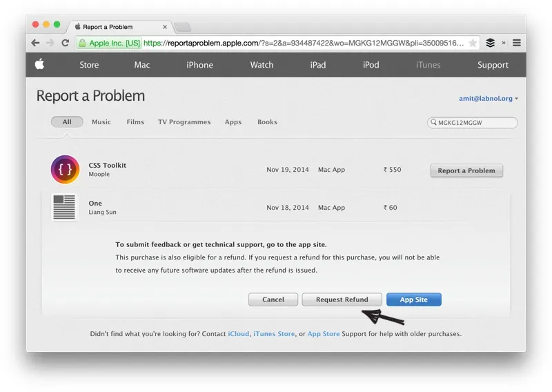Filter purchases by Films
The image size is (552, 392).
(x=135, y=122)
